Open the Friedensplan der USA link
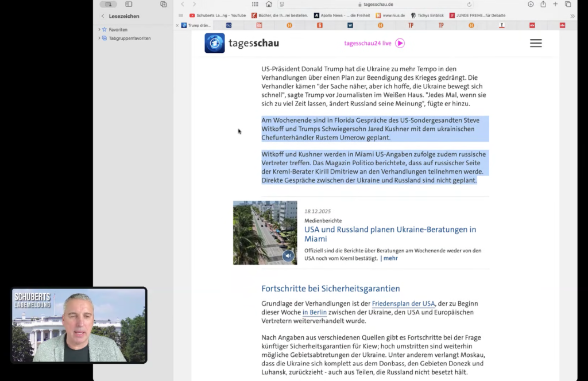This screenshot has height=381, width=588. [x=403, y=304]
